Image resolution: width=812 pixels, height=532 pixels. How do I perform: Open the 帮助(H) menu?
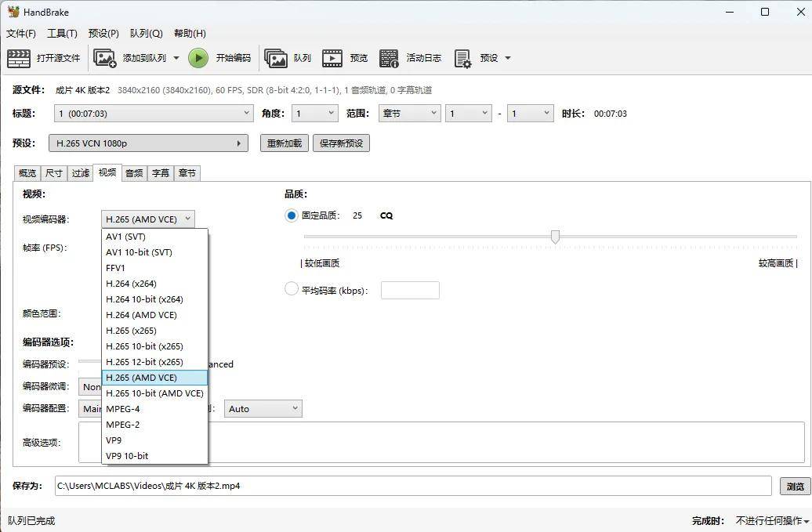(x=190, y=34)
